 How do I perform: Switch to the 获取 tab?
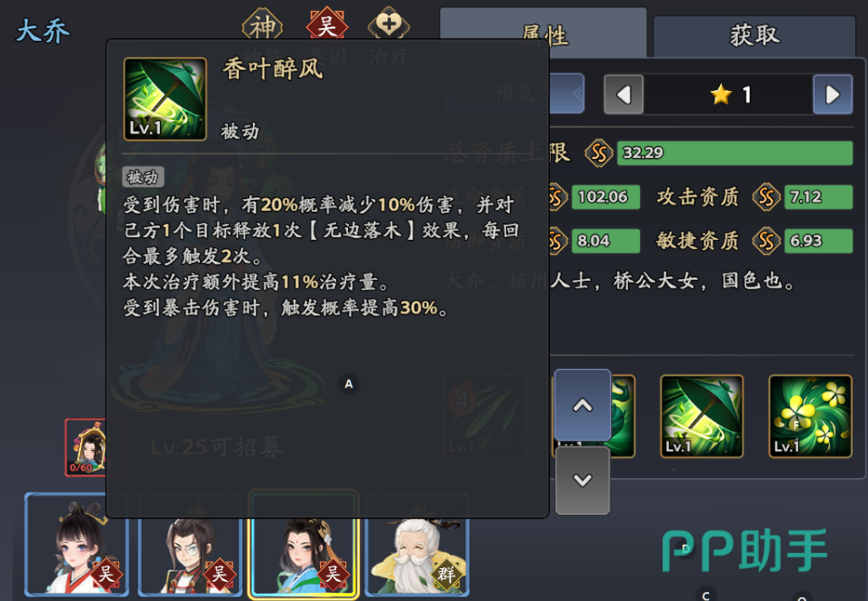pos(754,35)
